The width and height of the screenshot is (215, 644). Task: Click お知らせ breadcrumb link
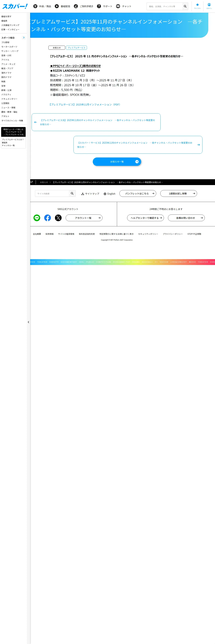(44, 182)
